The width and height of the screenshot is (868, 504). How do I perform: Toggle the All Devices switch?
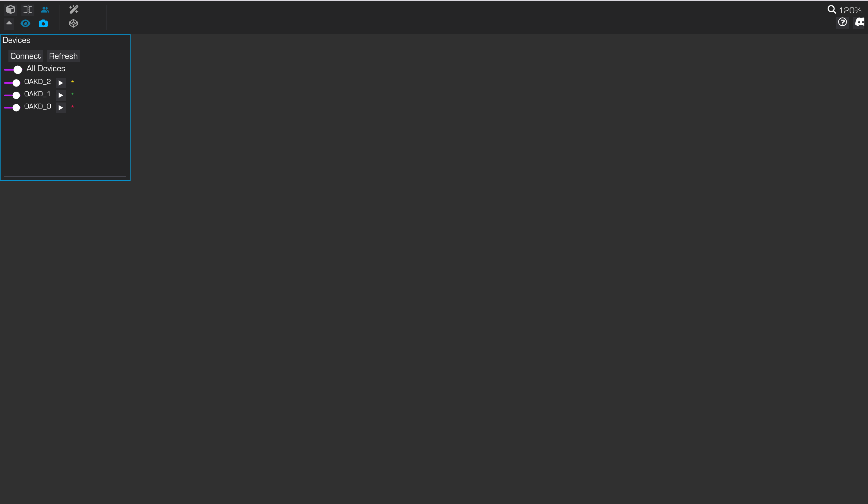pyautogui.click(x=13, y=70)
